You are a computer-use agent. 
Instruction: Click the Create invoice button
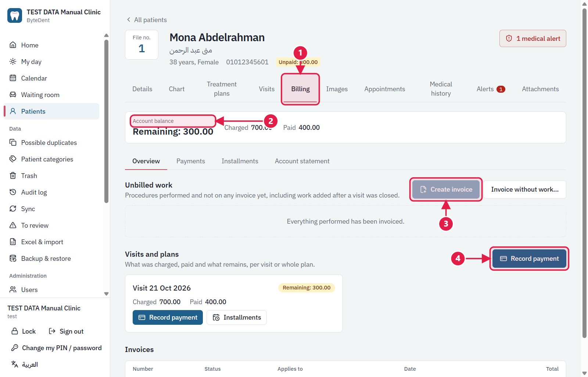pyautogui.click(x=446, y=189)
